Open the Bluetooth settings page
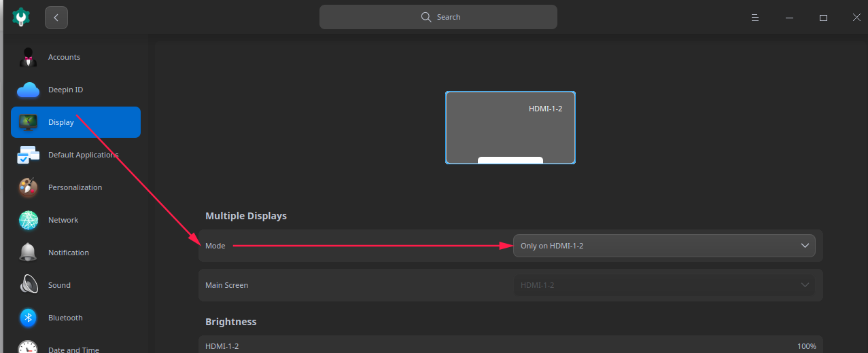868x353 pixels. tap(75, 318)
